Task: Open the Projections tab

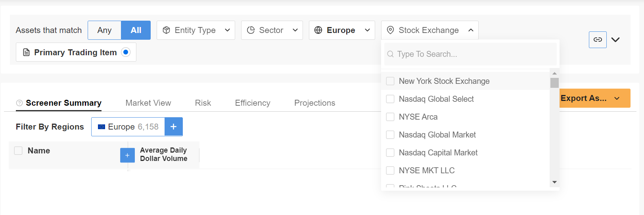Action: [x=315, y=103]
